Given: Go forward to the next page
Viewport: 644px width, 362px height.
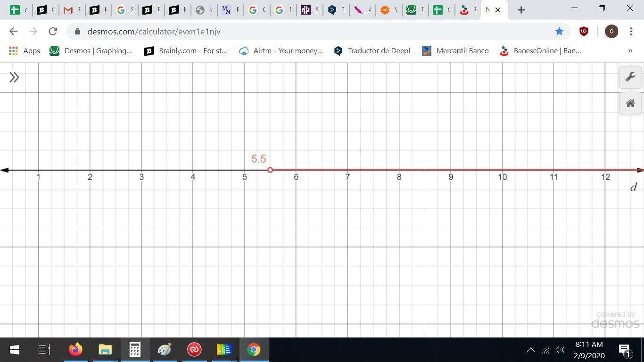Looking at the screenshot, I should (x=33, y=32).
